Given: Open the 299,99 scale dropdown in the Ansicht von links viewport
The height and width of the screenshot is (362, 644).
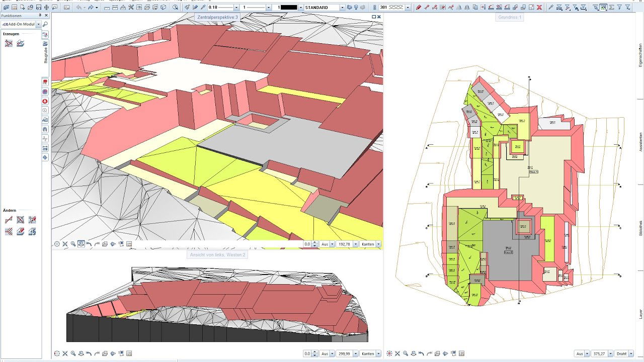Looking at the screenshot, I should point(356,353).
